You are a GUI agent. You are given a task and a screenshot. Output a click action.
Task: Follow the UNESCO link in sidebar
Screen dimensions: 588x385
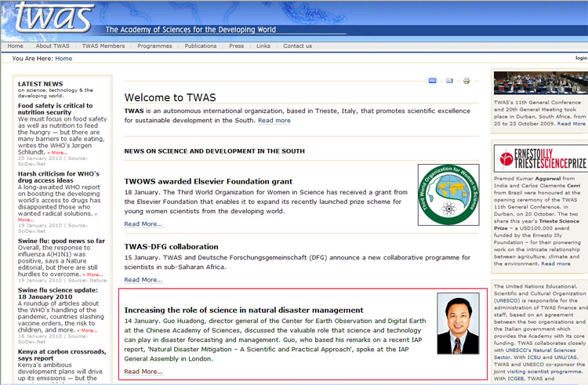tap(506, 300)
